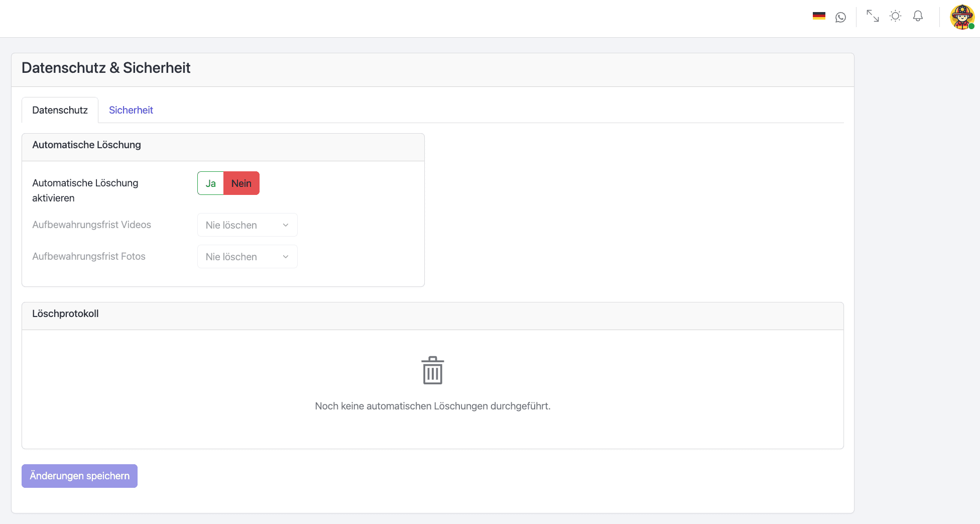Screen dimensions: 980x524
Task: Switch theme using the sun icon
Action: pyautogui.click(x=895, y=16)
